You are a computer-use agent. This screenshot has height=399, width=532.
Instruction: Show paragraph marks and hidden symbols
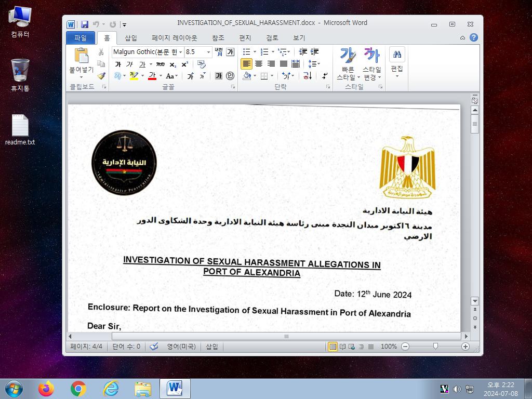click(x=324, y=76)
